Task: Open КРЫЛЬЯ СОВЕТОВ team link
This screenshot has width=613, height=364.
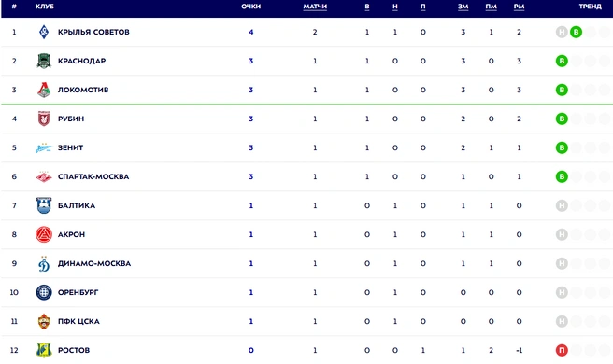Action: (93, 32)
